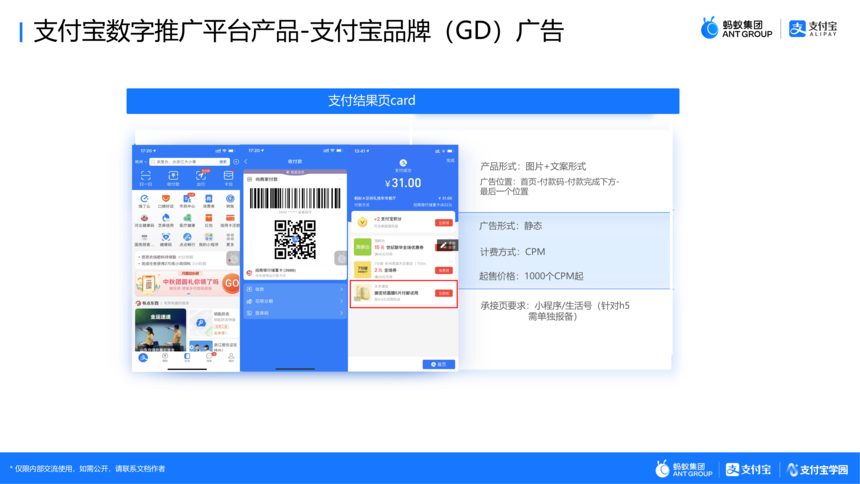Viewport: 860px width, 484px height.
Task: Open the Medical Health (医疗健康) green icon
Action: point(187,218)
